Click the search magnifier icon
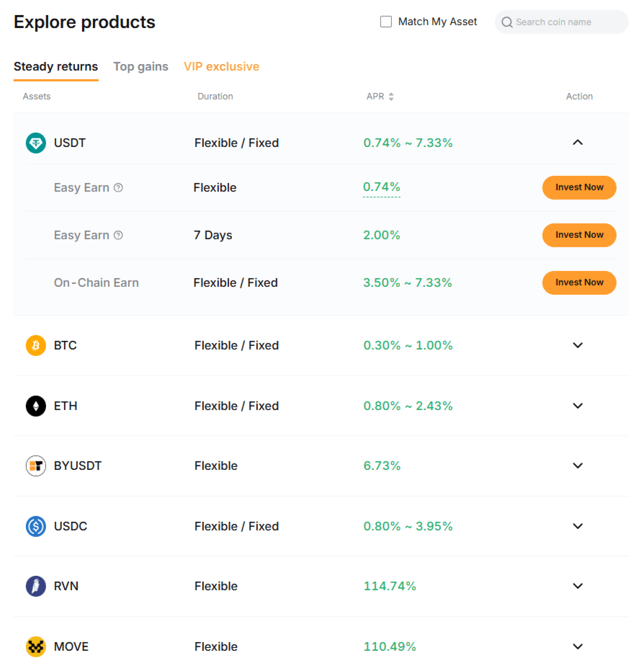Screen dimensions: 644x671 point(506,22)
